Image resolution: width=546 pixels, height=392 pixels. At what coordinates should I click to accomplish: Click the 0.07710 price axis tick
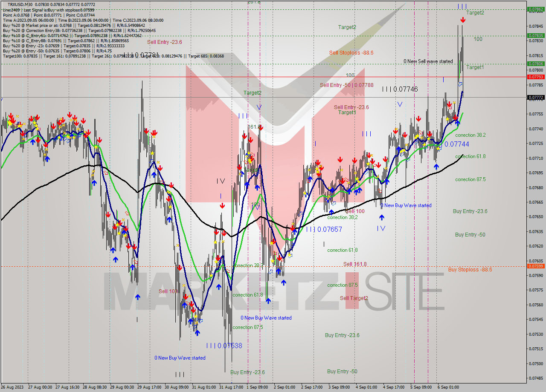536,158
